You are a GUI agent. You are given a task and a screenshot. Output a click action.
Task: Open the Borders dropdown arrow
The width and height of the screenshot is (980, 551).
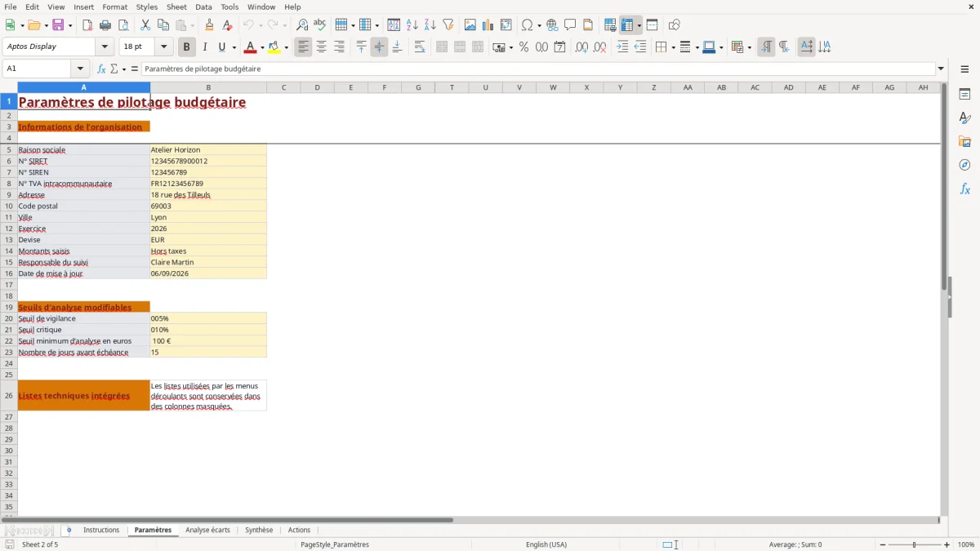[672, 47]
